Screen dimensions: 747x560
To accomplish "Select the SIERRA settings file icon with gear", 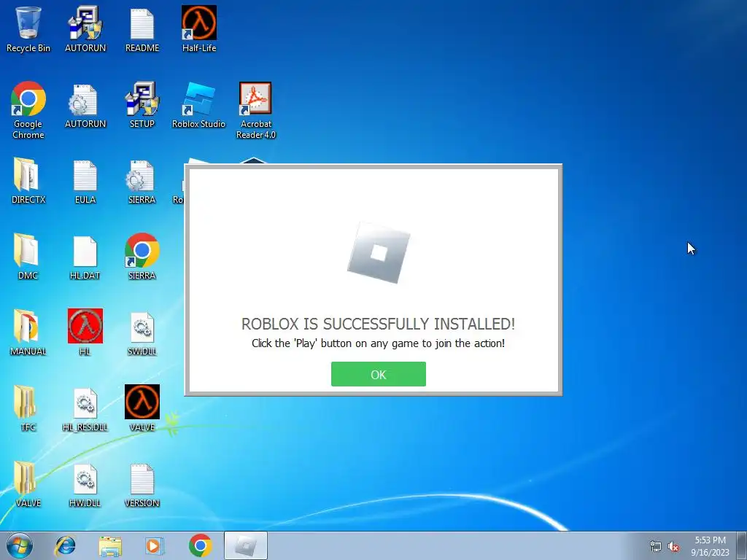I will pyautogui.click(x=142, y=182).
